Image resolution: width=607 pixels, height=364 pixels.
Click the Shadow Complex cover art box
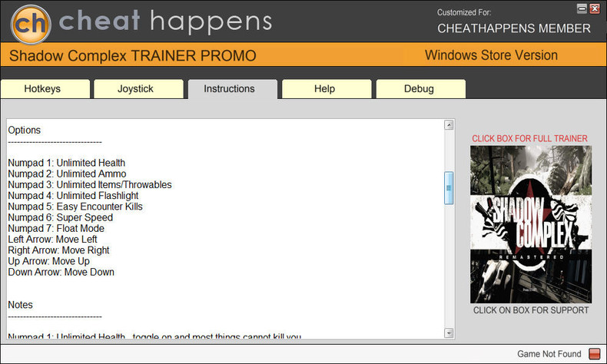point(531,224)
